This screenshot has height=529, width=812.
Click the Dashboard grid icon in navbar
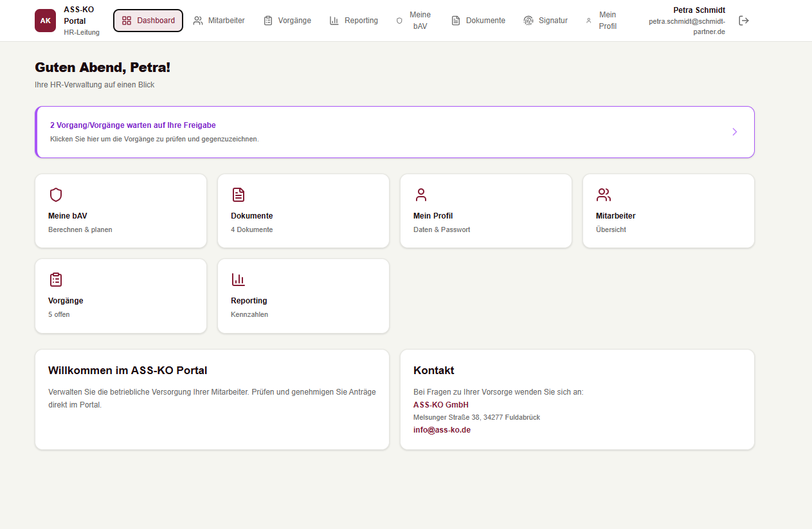pos(127,21)
